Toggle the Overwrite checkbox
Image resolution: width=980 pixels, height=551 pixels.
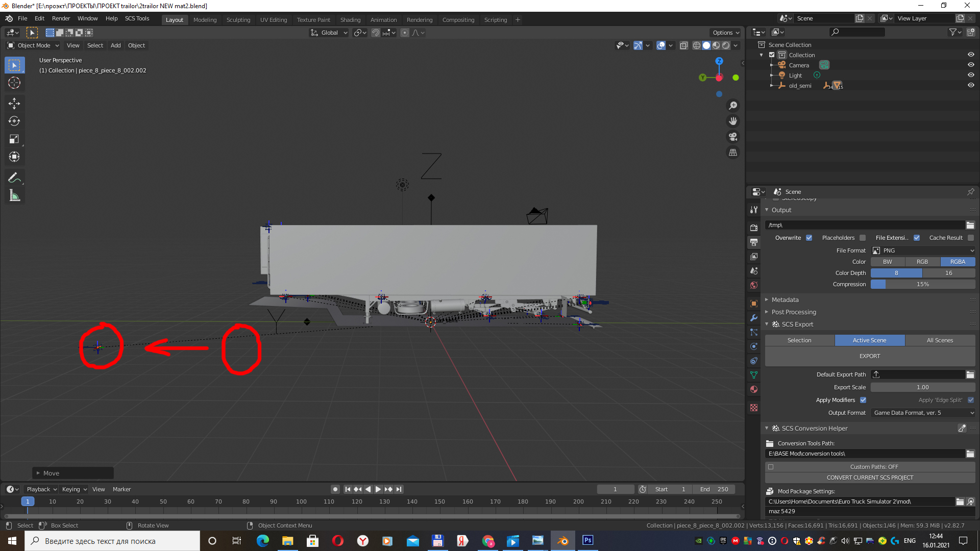(809, 238)
